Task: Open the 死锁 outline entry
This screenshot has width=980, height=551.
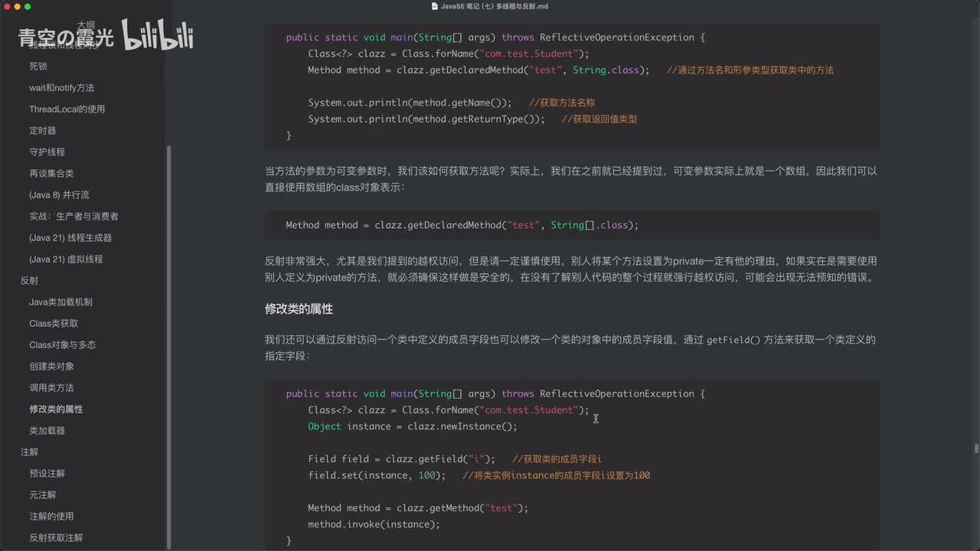Action: (x=38, y=67)
